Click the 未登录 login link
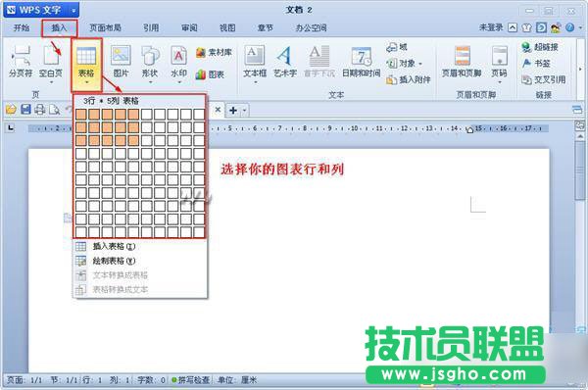Screen dimensions: 588x390 (491, 27)
